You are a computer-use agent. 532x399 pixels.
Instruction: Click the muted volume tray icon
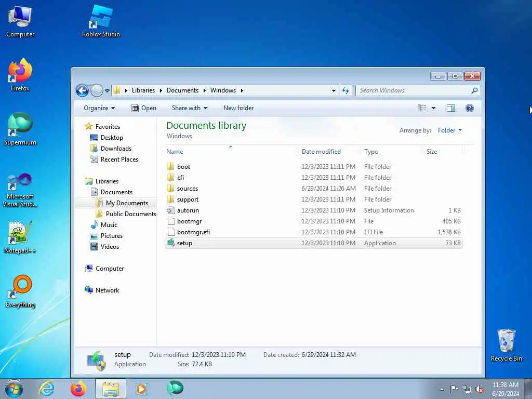tap(480, 389)
